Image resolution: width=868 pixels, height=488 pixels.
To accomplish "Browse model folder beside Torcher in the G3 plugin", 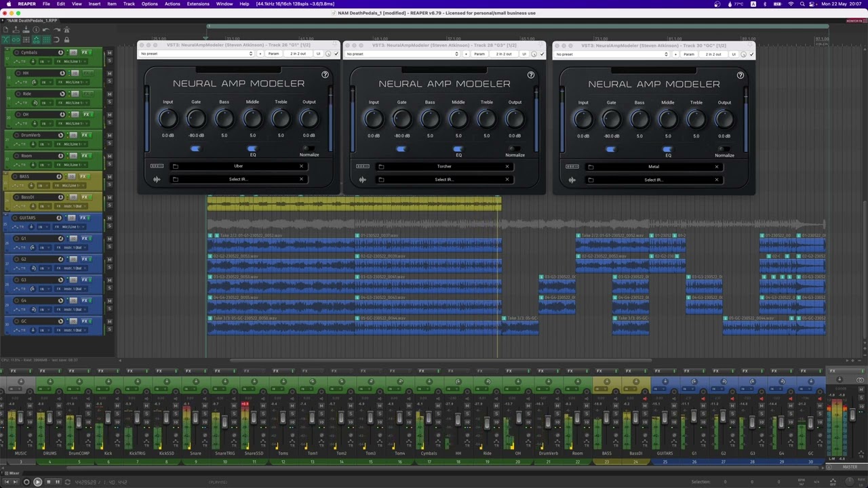I will [381, 166].
